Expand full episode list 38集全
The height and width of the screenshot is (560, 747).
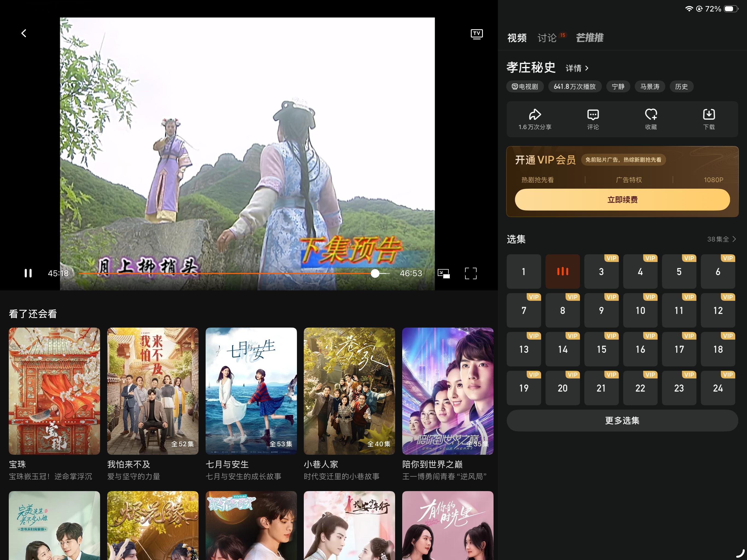(721, 239)
